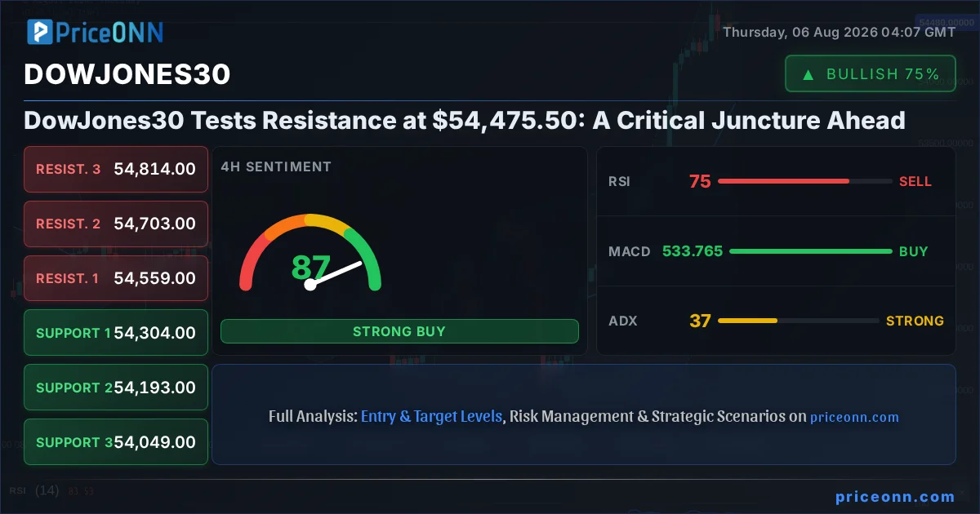
Task: Click the headline about resistance at $54,475.50
Action: click(x=465, y=121)
